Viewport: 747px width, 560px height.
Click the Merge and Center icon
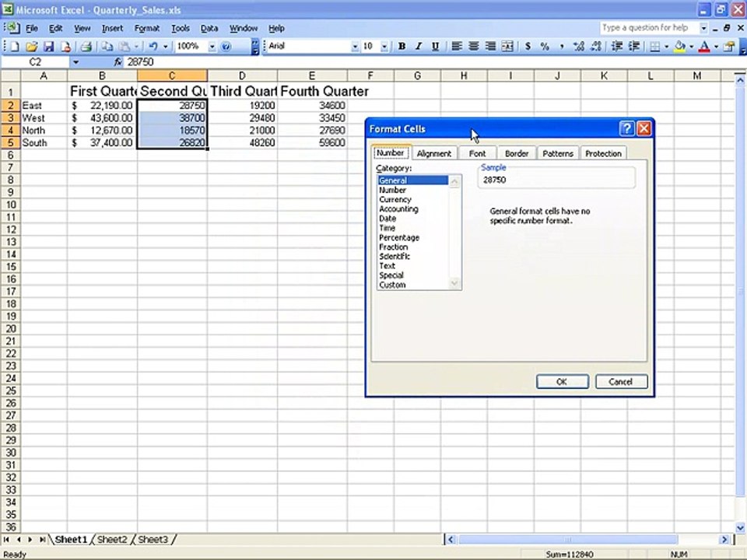507,46
